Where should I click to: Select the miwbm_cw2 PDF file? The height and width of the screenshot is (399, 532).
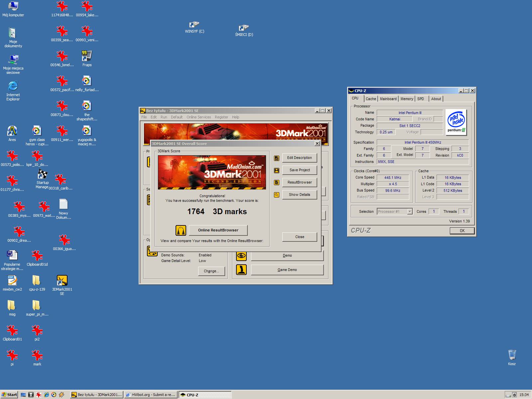point(12,283)
